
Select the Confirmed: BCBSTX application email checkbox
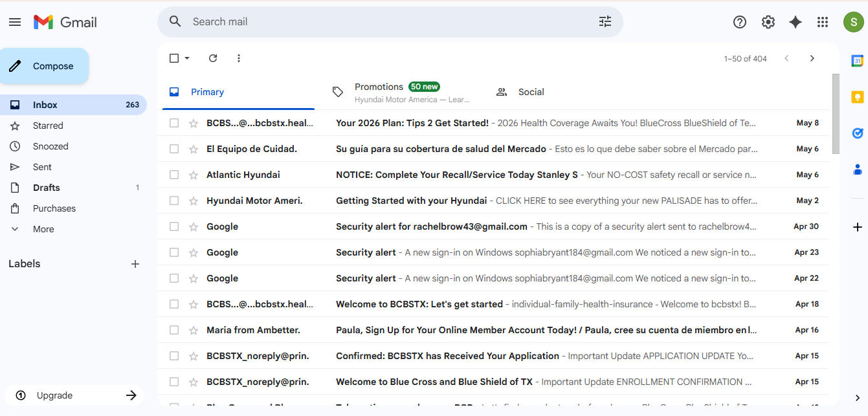(x=174, y=356)
